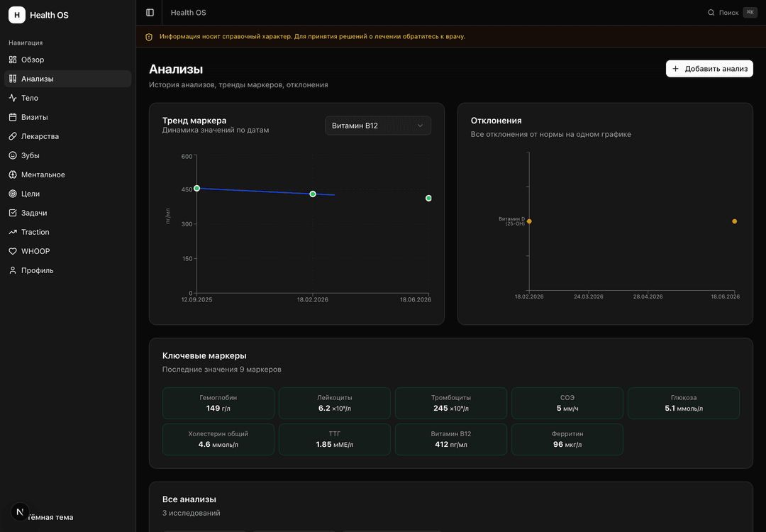The height and width of the screenshot is (532, 766).
Task: Open the Traction menu item
Action: click(x=67, y=232)
